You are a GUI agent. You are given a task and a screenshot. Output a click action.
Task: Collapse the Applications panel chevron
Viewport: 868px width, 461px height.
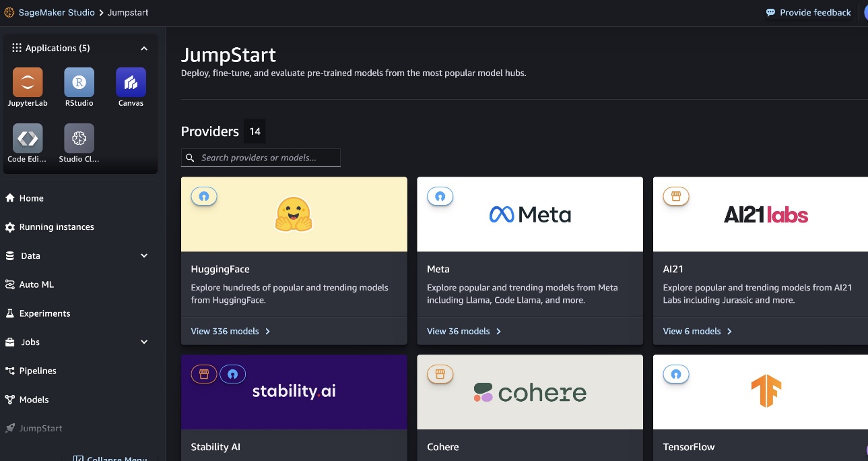pyautogui.click(x=144, y=49)
